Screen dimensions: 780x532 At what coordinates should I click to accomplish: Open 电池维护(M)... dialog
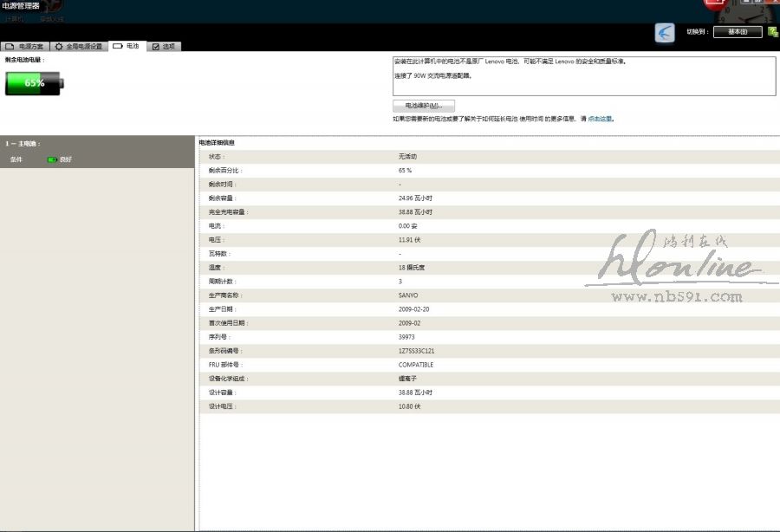(x=423, y=106)
